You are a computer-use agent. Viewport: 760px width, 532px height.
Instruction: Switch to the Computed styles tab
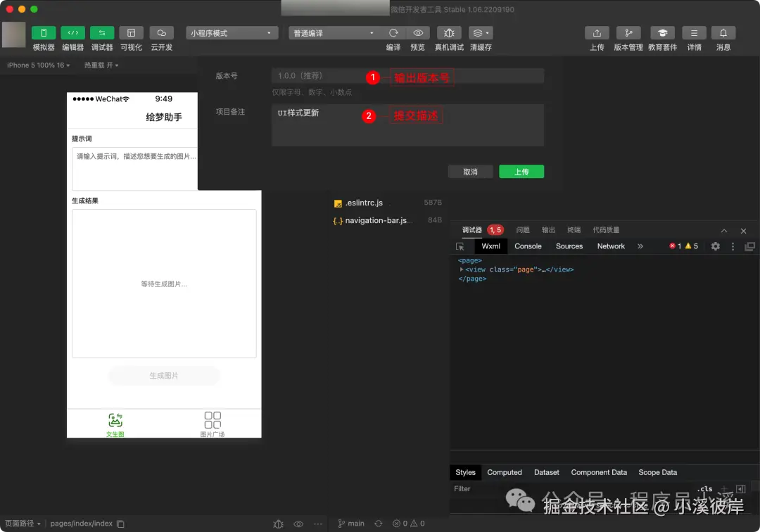pyautogui.click(x=505, y=472)
